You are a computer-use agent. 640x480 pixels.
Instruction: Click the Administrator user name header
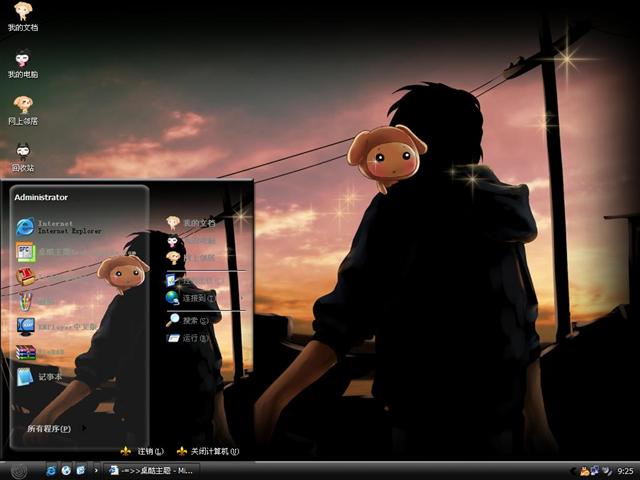click(x=41, y=197)
